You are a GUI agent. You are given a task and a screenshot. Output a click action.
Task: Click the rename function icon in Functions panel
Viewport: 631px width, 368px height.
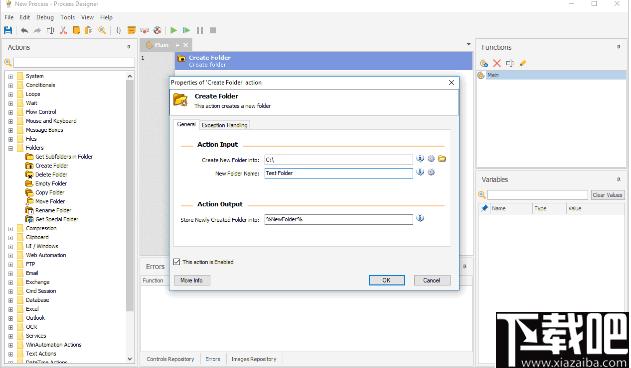pos(509,63)
